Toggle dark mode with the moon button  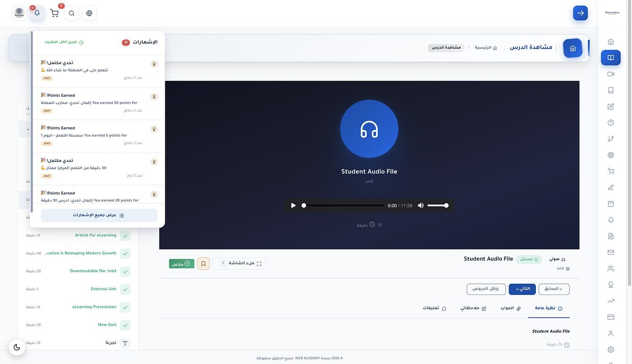tap(17, 347)
